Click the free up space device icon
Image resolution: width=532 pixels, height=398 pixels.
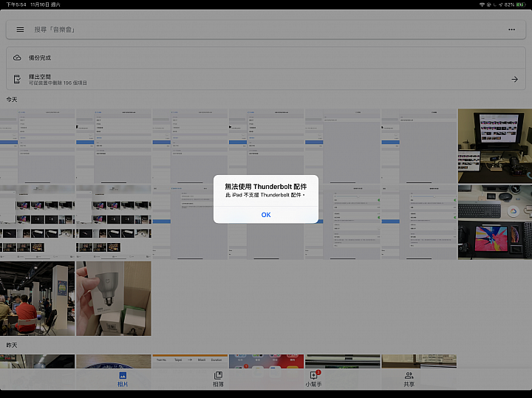17,79
